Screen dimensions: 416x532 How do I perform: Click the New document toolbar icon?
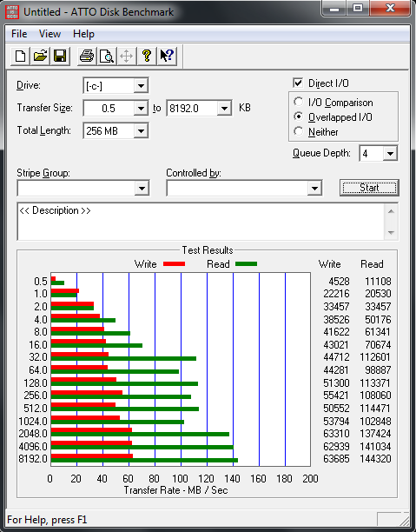[20, 56]
